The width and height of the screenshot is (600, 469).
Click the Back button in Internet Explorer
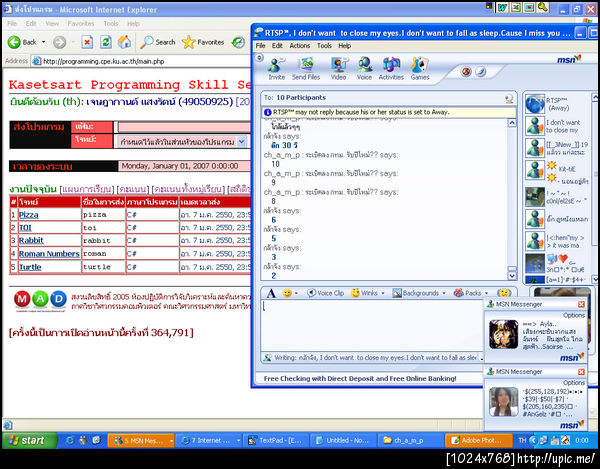(x=22, y=42)
